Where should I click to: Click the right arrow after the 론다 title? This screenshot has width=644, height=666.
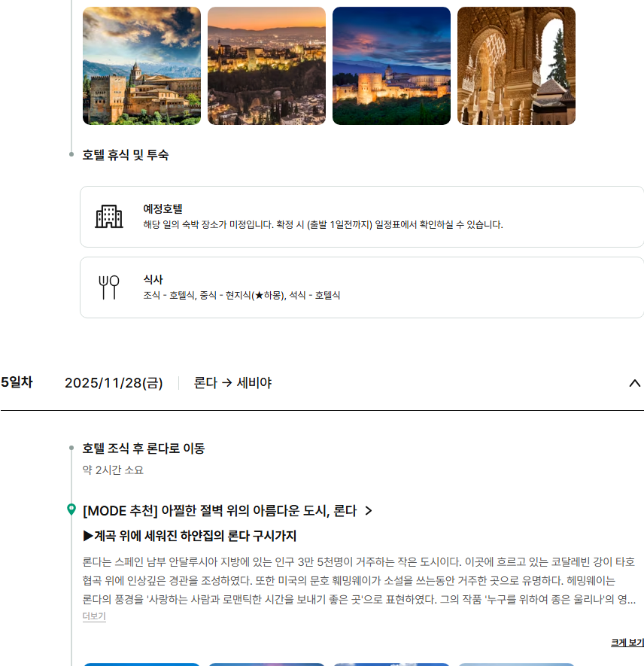368,511
